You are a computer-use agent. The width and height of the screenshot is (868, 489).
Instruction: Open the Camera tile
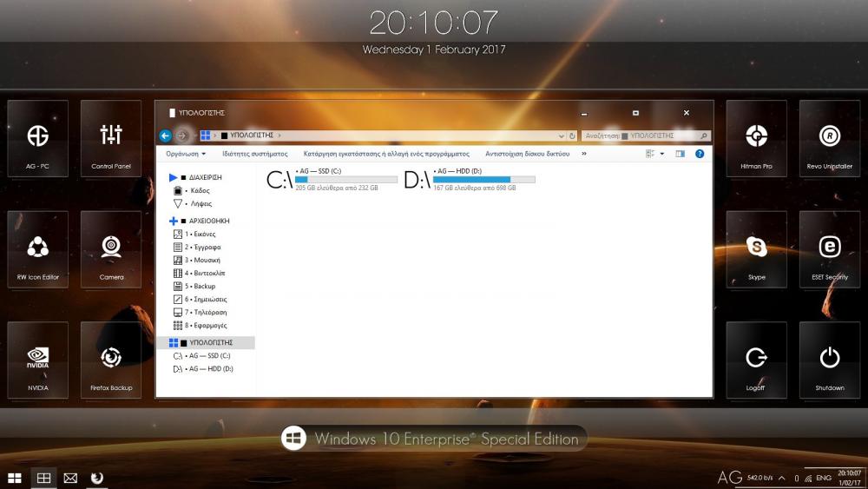(x=111, y=249)
